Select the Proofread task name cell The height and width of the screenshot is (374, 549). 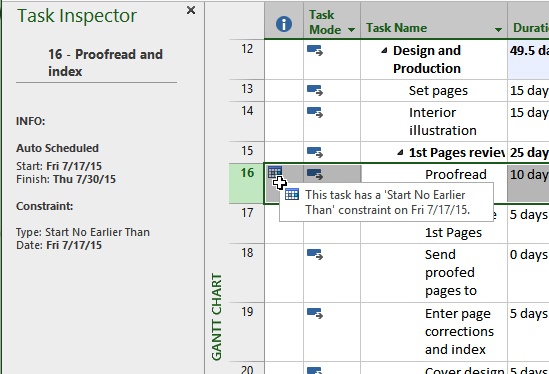456,174
